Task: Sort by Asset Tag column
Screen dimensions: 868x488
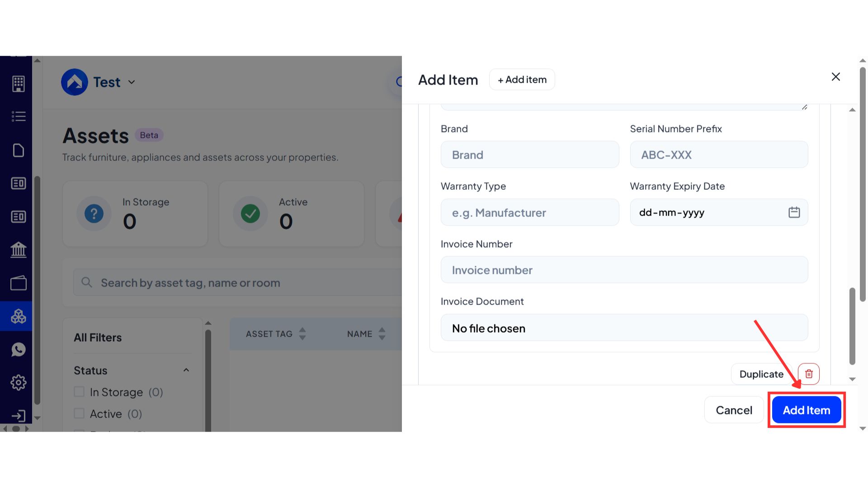Action: [302, 334]
